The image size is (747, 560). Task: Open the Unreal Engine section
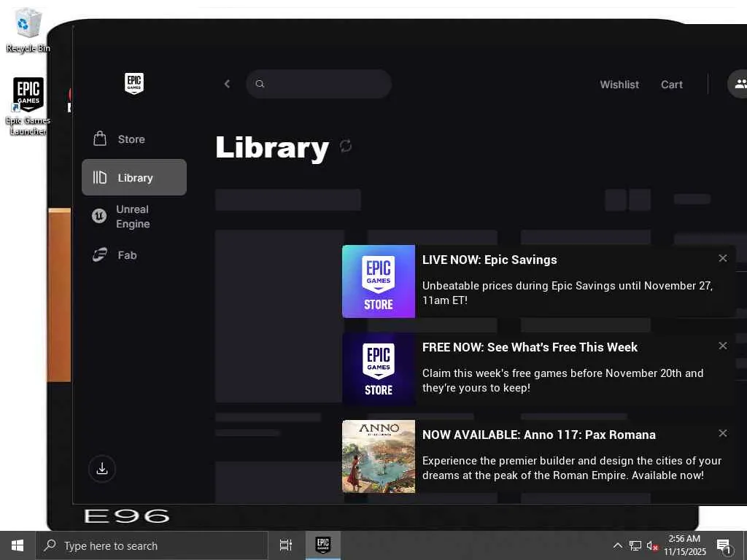pyautogui.click(x=134, y=216)
